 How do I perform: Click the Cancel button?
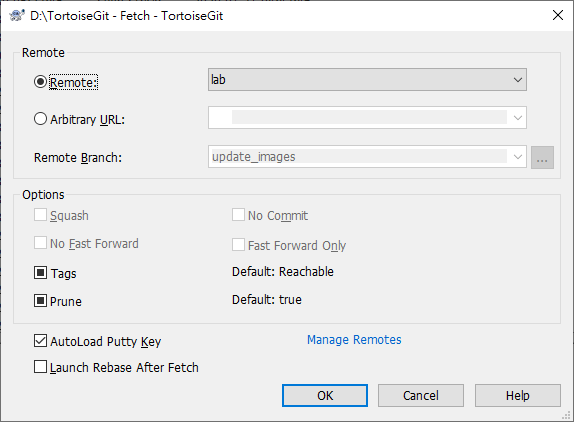[421, 395]
